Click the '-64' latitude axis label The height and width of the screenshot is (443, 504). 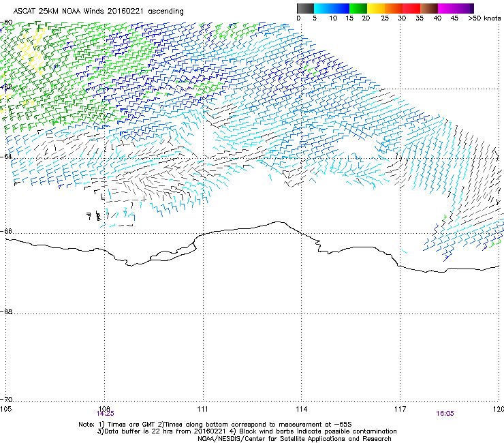(6, 156)
